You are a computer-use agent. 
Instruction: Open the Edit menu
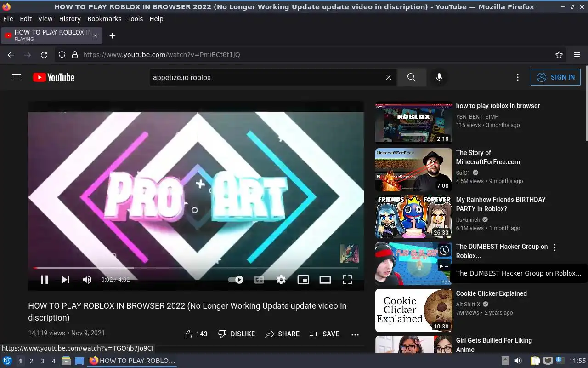pos(26,19)
